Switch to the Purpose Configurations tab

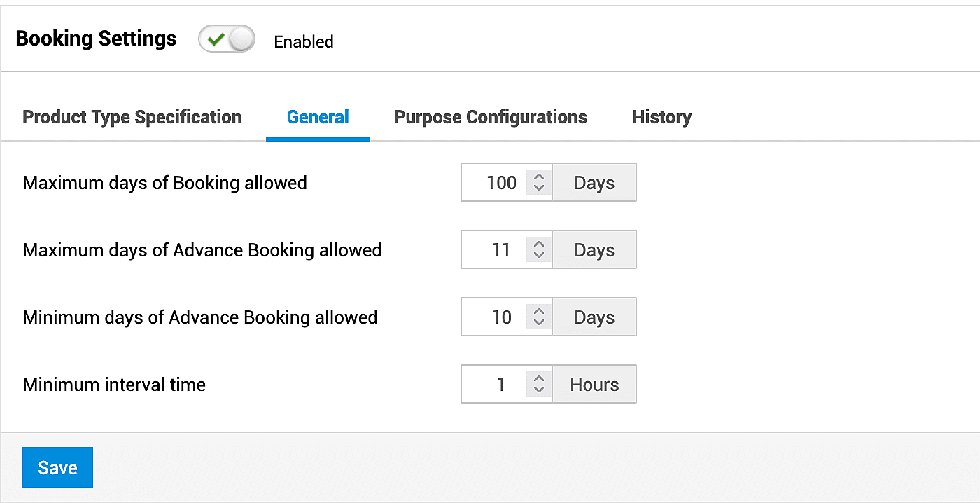click(490, 117)
